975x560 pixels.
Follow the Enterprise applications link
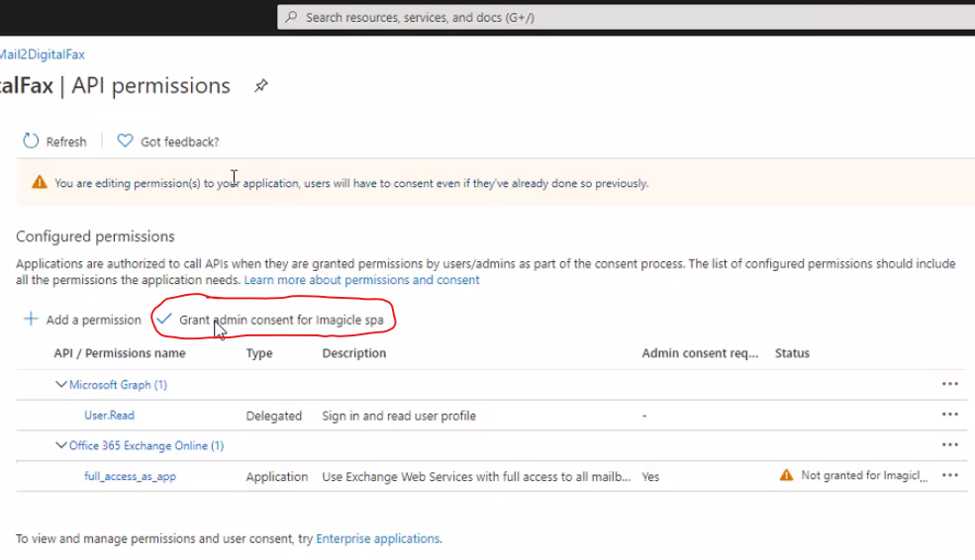click(x=377, y=539)
